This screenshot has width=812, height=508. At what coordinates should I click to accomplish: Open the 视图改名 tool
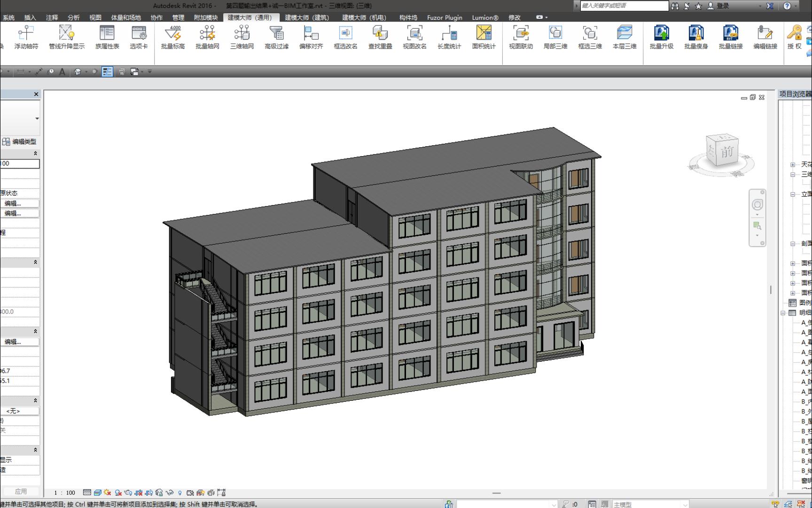point(414,37)
